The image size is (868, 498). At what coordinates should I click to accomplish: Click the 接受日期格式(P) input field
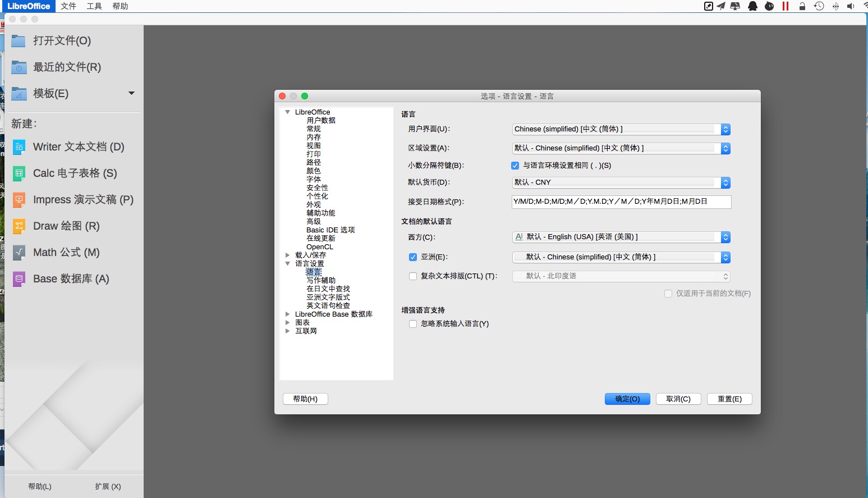(x=622, y=202)
